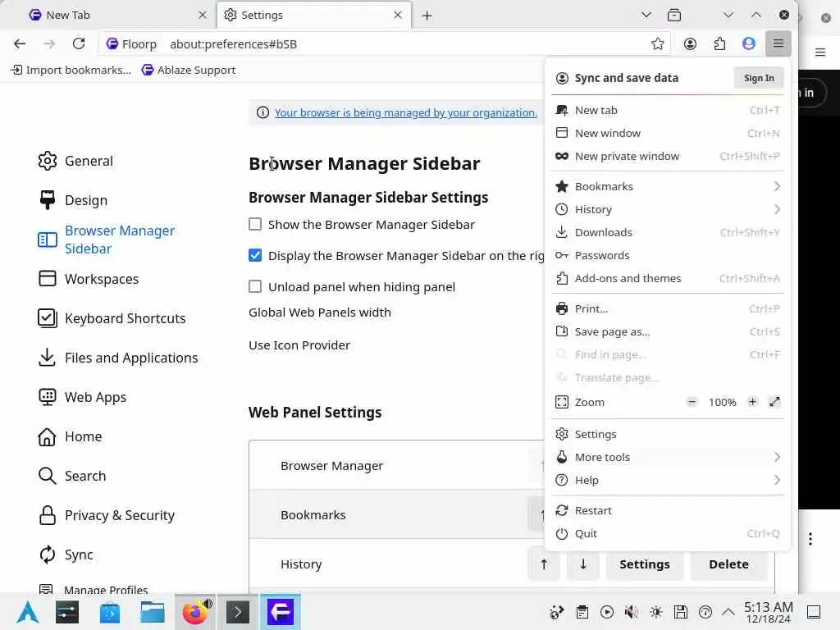Click the workspaces icon in the tab bar
840x630 pixels.
pos(674,15)
